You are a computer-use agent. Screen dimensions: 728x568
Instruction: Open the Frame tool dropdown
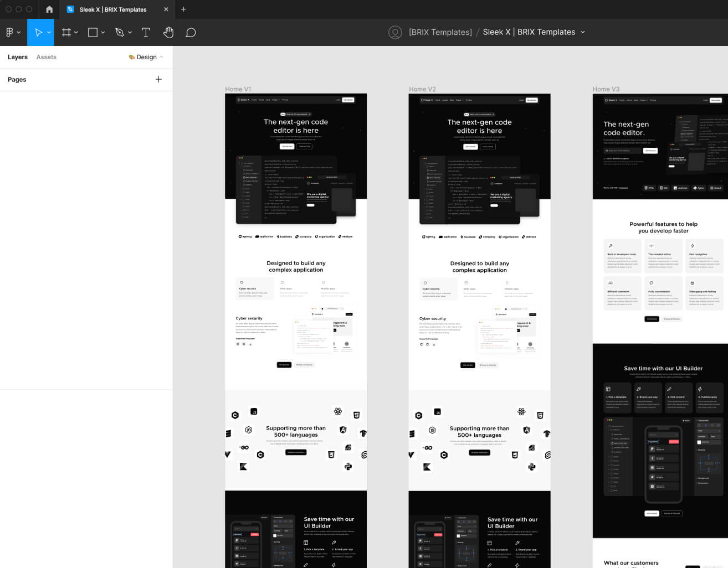(x=77, y=32)
